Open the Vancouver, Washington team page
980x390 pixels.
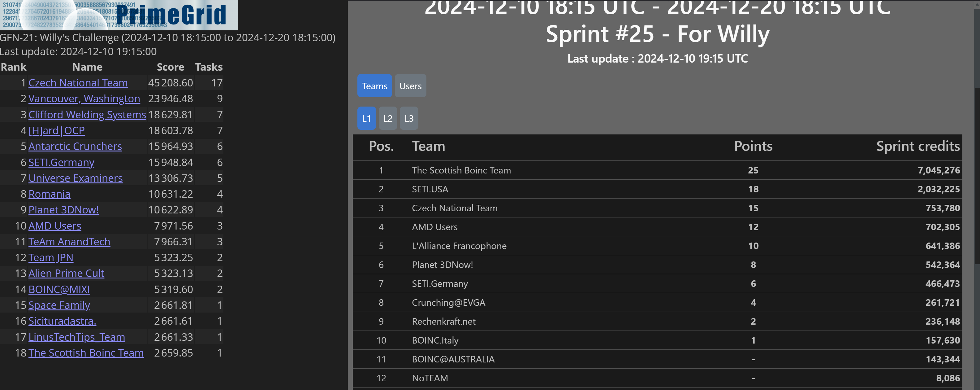pyautogui.click(x=84, y=99)
